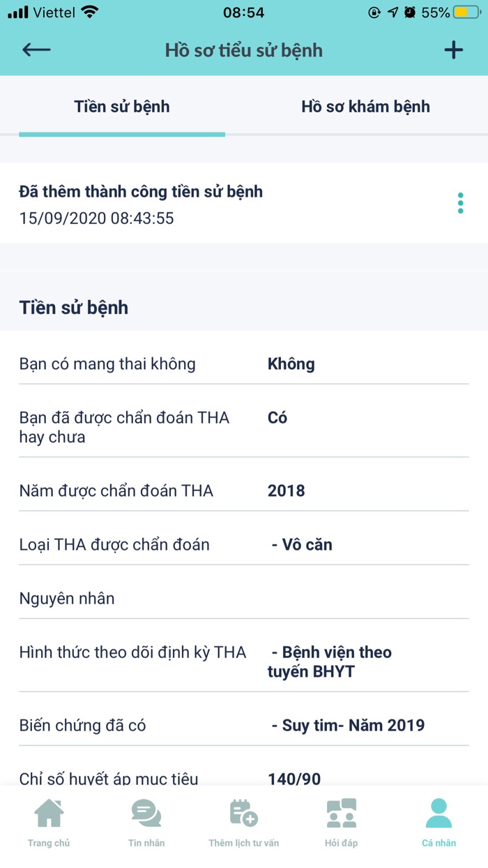Tap the plus icon to add a record
Screen dimensions: 488x868
pyautogui.click(x=453, y=50)
